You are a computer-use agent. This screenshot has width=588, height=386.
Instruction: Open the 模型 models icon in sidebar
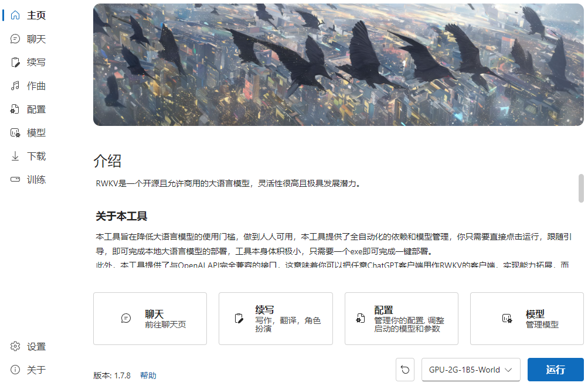click(x=15, y=132)
